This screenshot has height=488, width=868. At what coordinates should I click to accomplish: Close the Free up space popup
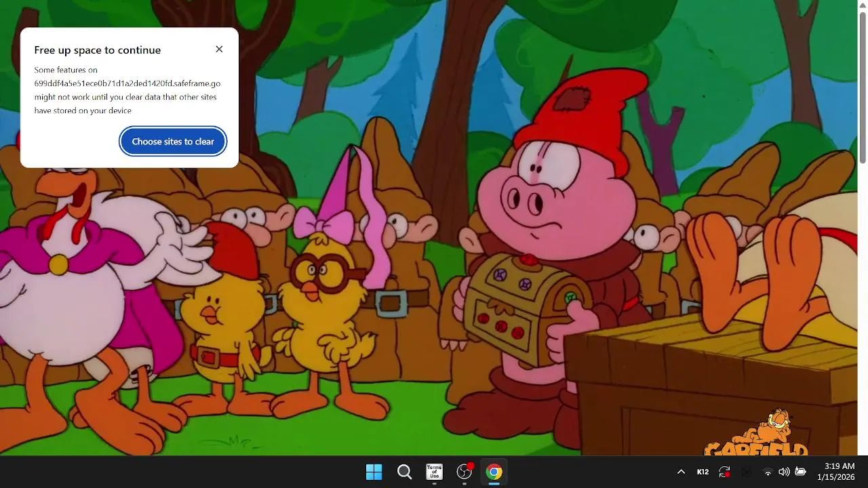[x=219, y=49]
